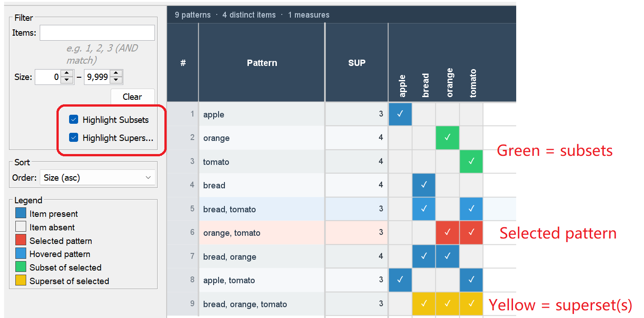Click the green tomato cell in row 3
This screenshot has height=318, width=644.
pos(471,161)
